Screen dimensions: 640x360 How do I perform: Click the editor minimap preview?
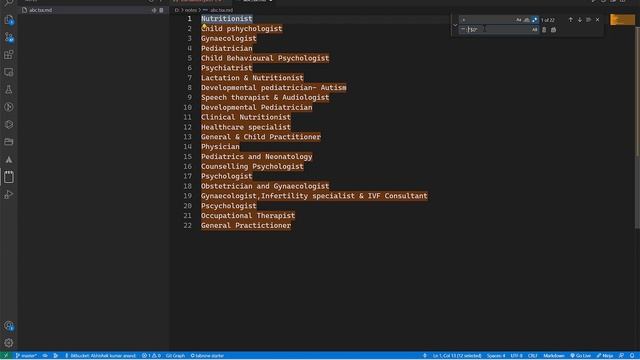tap(622, 20)
